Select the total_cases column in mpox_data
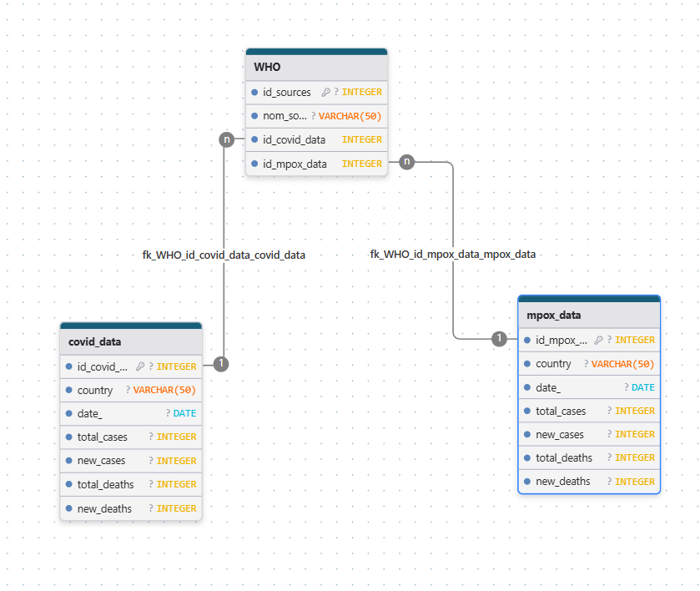This screenshot has width=700, height=591. [589, 411]
